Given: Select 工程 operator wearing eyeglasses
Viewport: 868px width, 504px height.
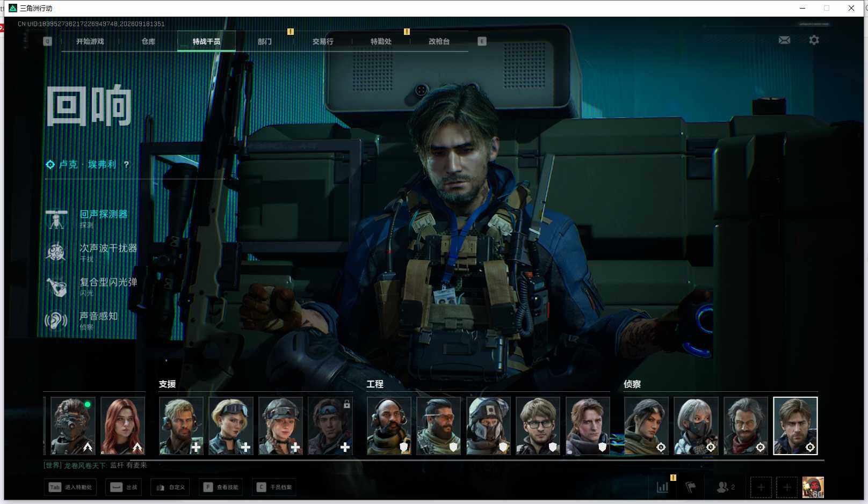Looking at the screenshot, I should [x=538, y=426].
